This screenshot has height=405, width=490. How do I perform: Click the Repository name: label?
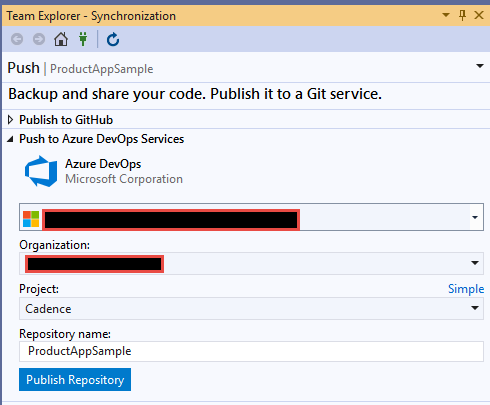(65, 334)
